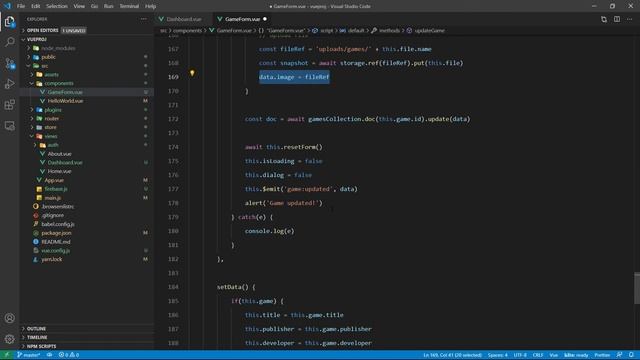This screenshot has width=640, height=360.
Task: Open the View menu
Action: 79,6
